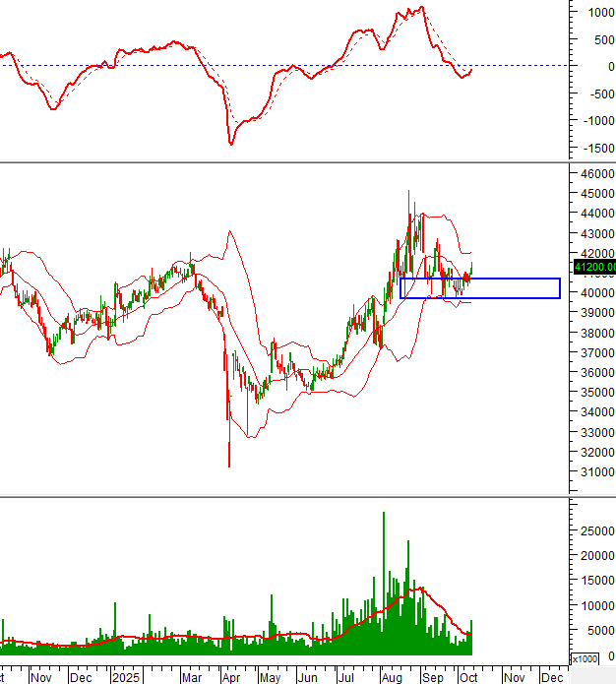Click the Mar label on the time axis
The height and width of the screenshot is (684, 616).
(x=191, y=677)
